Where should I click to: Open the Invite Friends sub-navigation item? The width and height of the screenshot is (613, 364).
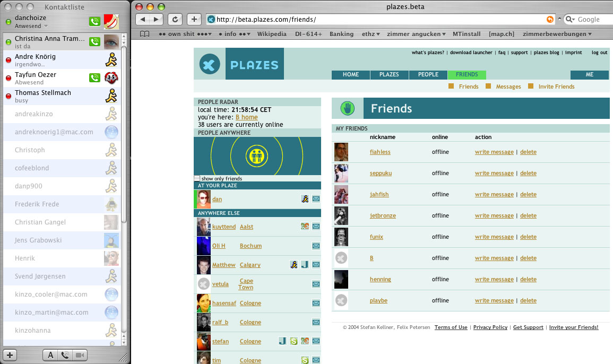pos(556,87)
